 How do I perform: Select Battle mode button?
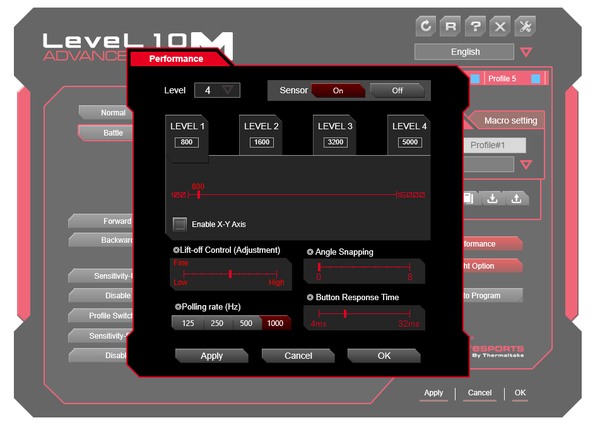click(106, 133)
